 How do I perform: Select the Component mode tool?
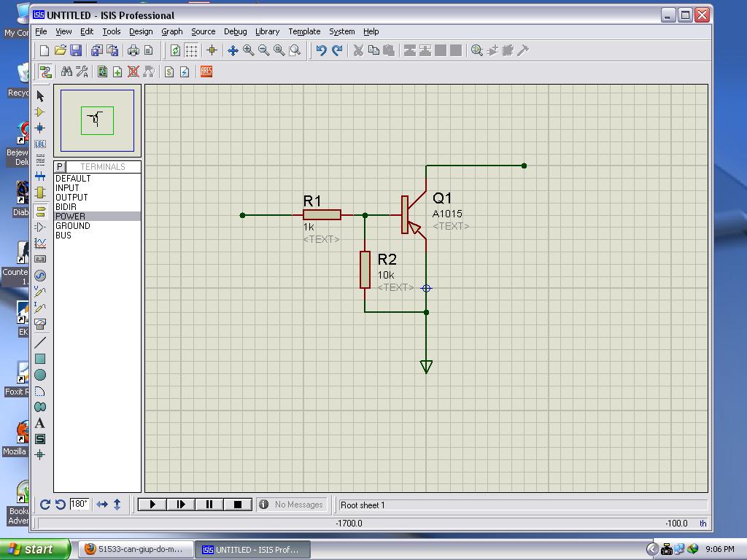pos(40,112)
